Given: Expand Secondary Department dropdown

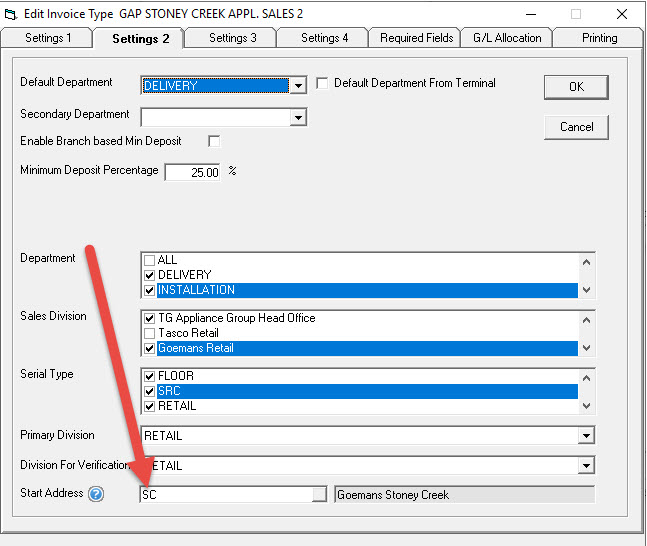Looking at the screenshot, I should click(x=298, y=117).
